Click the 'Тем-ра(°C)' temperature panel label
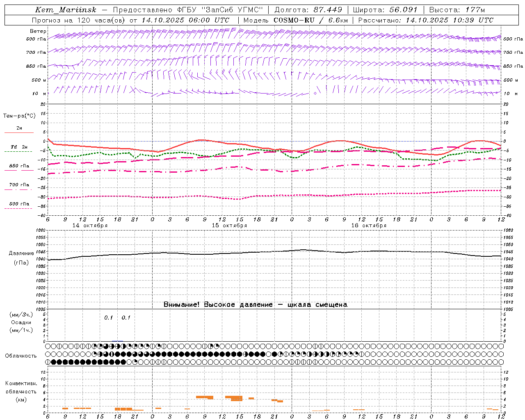 [19, 116]
